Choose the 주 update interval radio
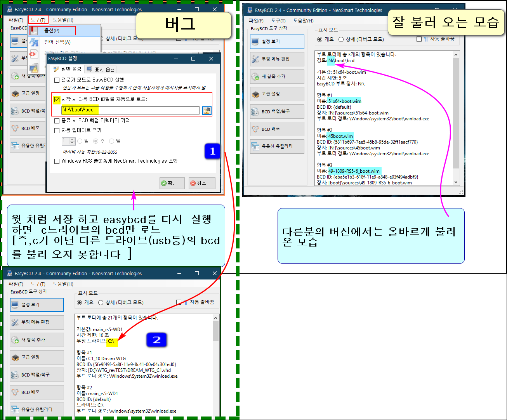Screen dimensions: 507x420 pos(95,141)
